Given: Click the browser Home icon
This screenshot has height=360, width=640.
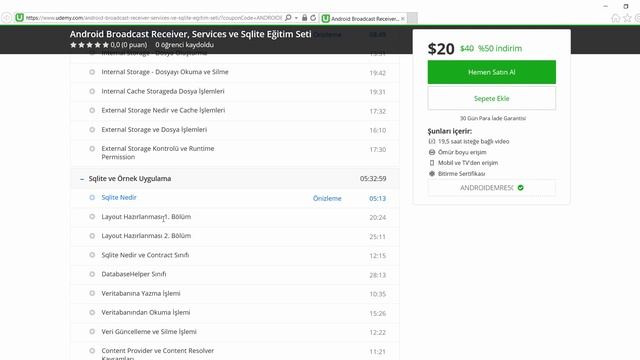Looking at the screenshot, I should [616, 18].
